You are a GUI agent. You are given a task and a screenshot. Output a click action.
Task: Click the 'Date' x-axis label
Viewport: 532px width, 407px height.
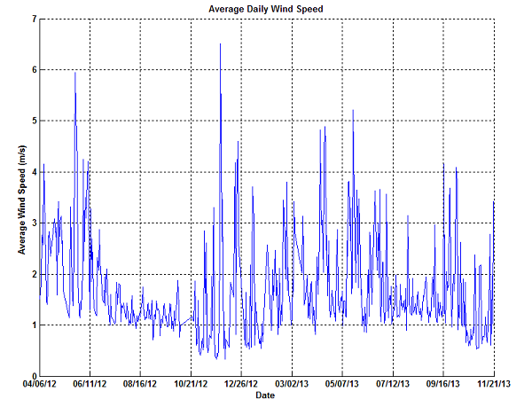click(265, 395)
